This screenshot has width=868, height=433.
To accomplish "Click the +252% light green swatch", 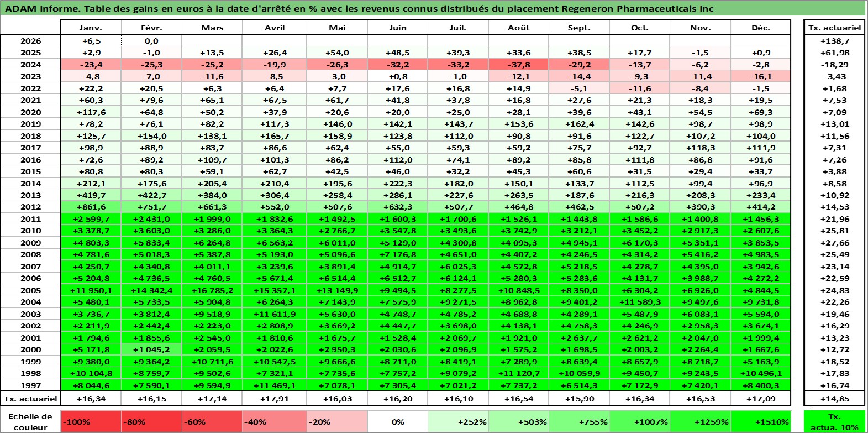I will (x=458, y=421).
